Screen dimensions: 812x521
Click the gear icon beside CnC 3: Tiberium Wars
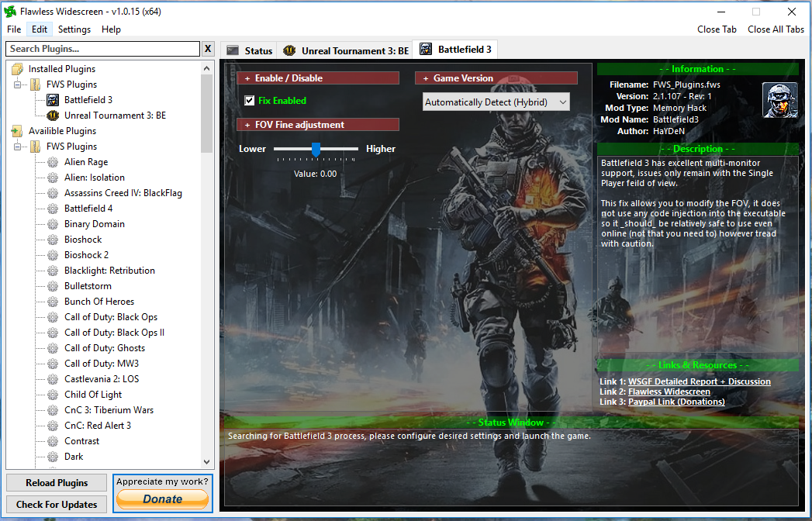pyautogui.click(x=53, y=410)
